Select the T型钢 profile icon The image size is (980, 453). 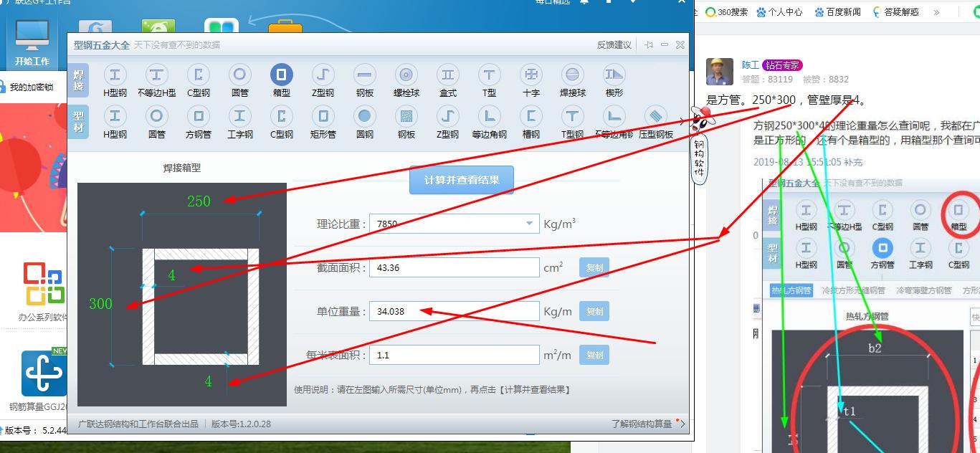click(572, 116)
